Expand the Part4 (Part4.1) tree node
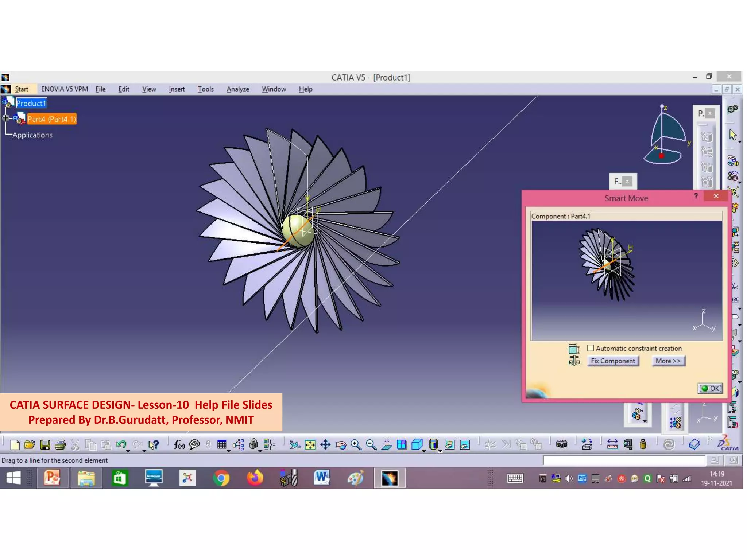The height and width of the screenshot is (560, 747). [x=5, y=118]
